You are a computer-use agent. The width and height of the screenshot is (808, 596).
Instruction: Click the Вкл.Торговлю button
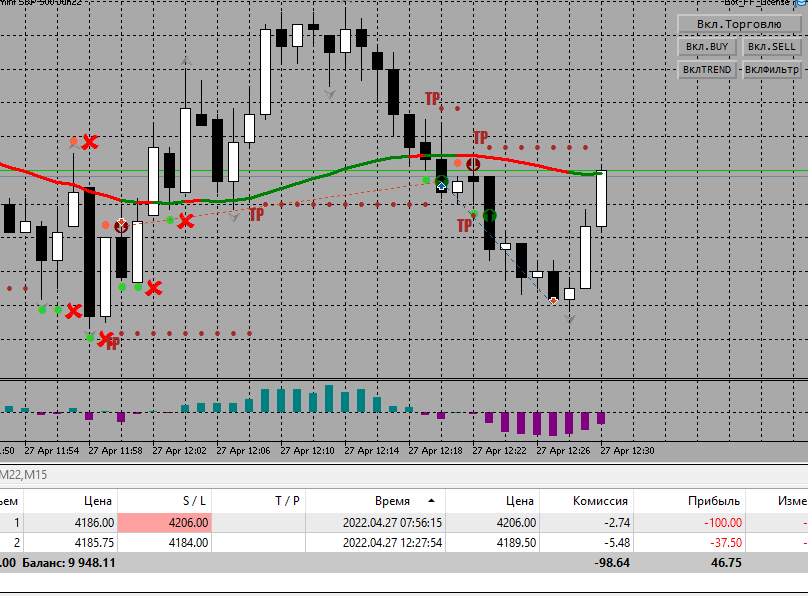click(739, 24)
